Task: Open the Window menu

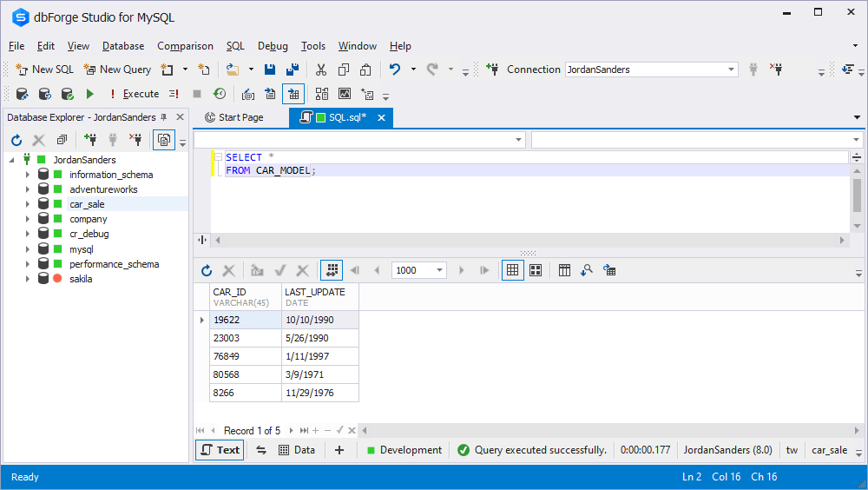Action: (358, 46)
